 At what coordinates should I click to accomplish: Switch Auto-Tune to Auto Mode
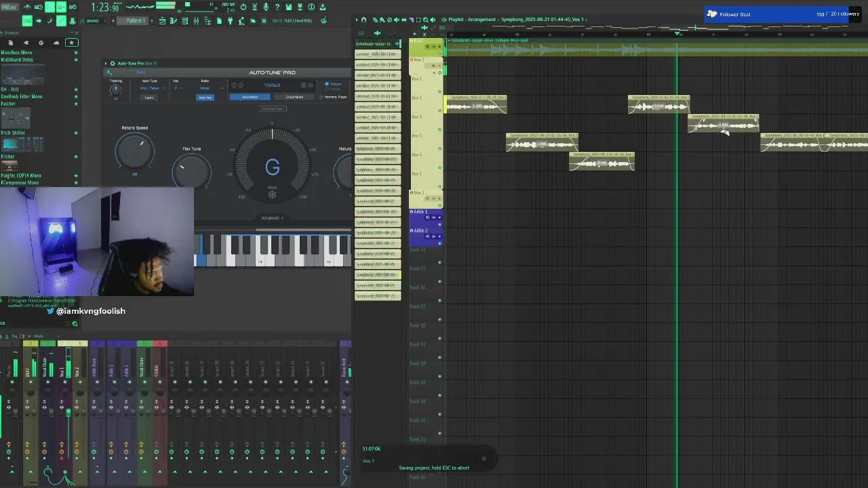[x=250, y=97]
